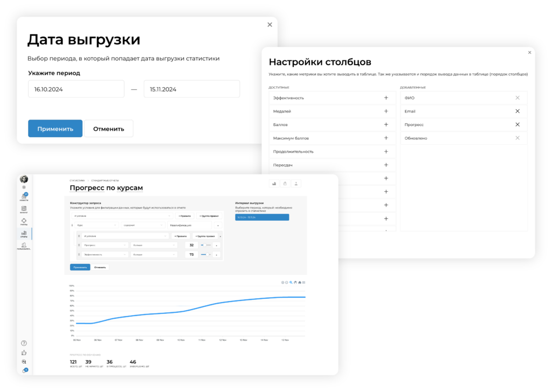Screen dimensions: 552x392
Task: Click Отменить in Дата выгрузки dialog
Action: point(109,129)
